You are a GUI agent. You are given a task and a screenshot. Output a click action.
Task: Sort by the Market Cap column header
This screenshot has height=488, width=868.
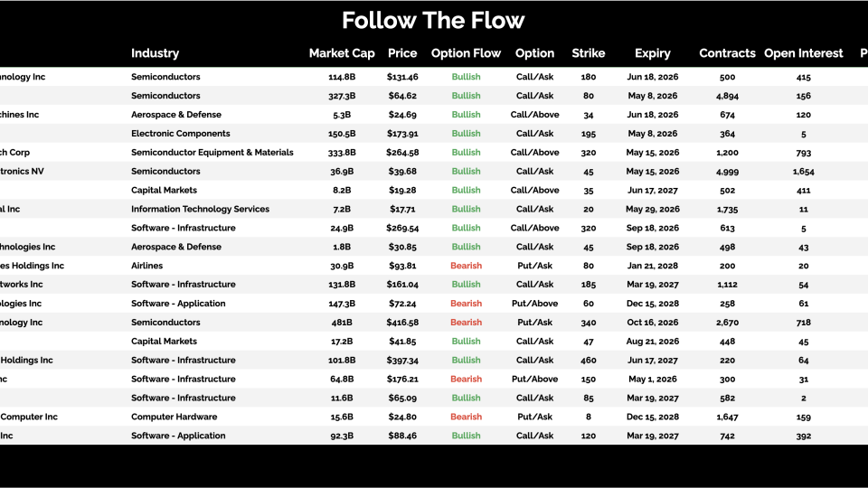(342, 53)
